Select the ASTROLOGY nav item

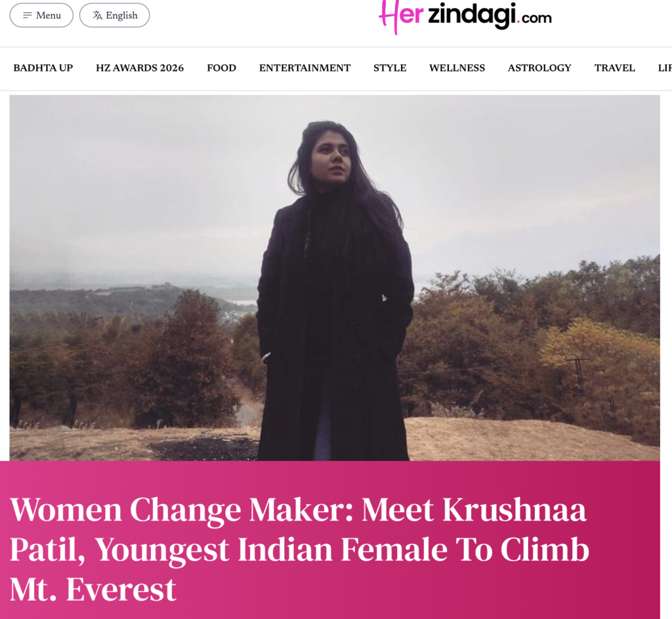click(539, 68)
